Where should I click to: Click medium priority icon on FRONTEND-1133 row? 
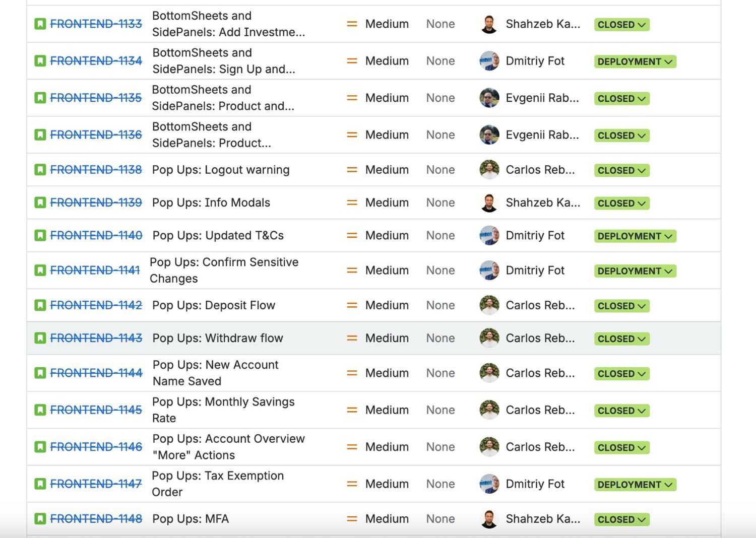pos(352,24)
